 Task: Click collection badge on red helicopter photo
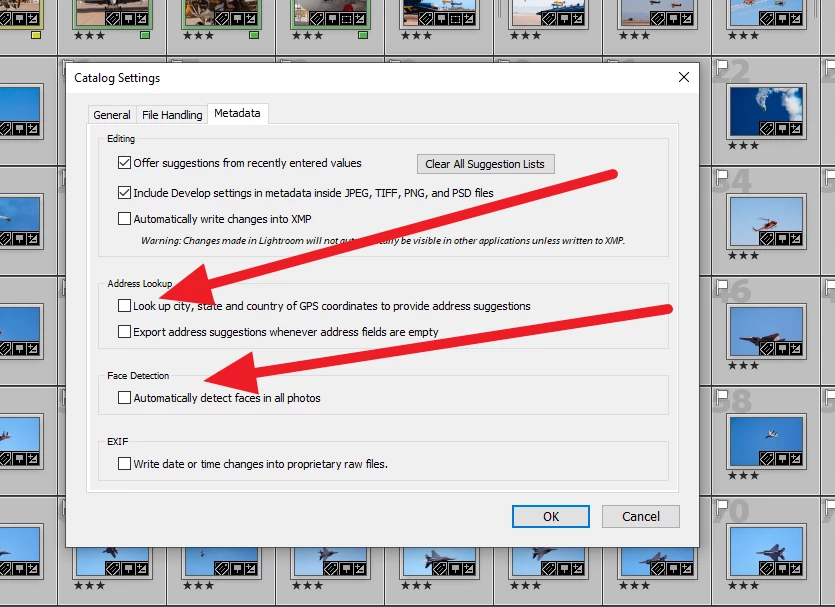click(781, 239)
